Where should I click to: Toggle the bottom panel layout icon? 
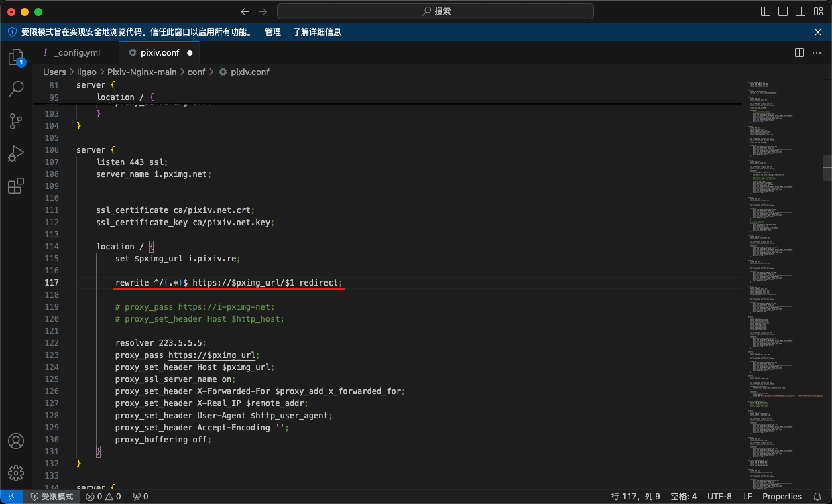pos(783,11)
